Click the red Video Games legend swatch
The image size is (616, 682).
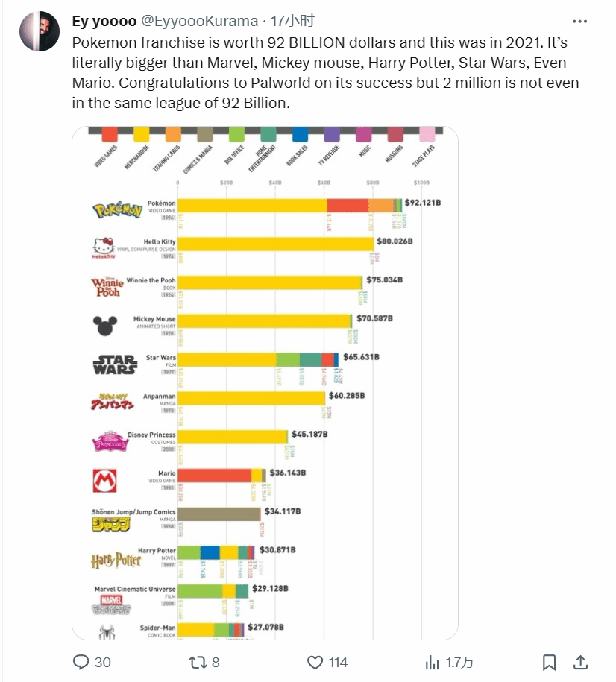click(x=110, y=134)
